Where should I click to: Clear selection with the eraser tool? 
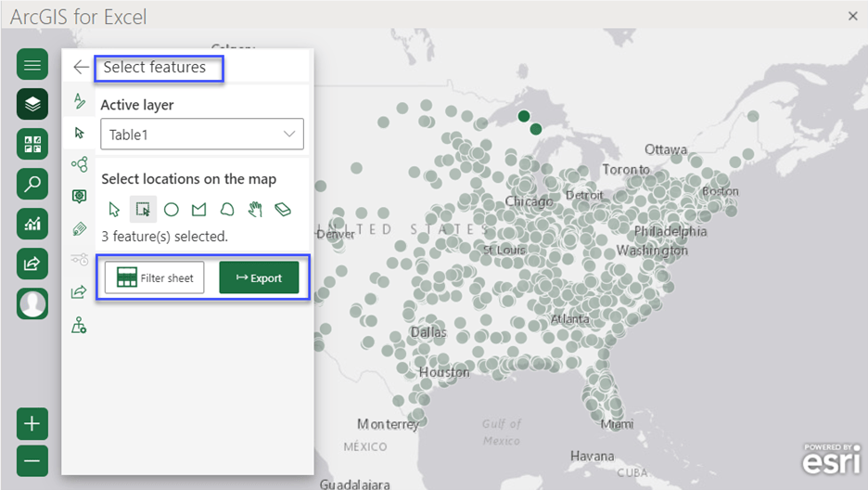(x=283, y=210)
